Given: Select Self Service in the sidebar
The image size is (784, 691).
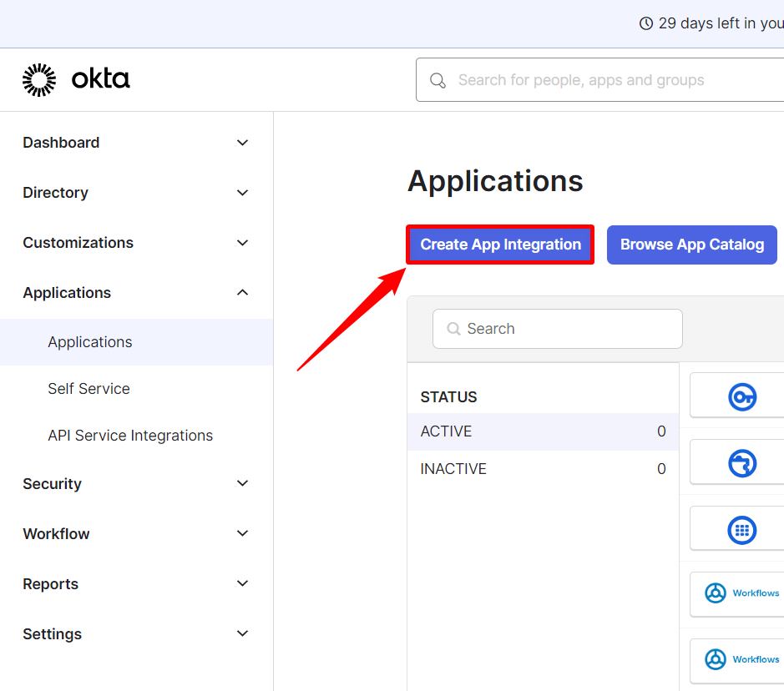Looking at the screenshot, I should pyautogui.click(x=89, y=388).
